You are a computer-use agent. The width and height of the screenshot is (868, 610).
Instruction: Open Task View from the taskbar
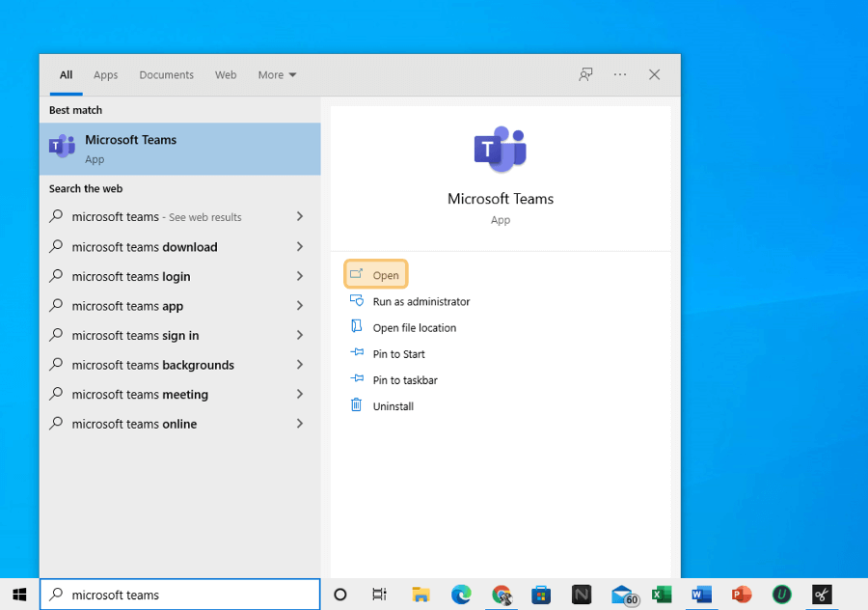click(379, 595)
